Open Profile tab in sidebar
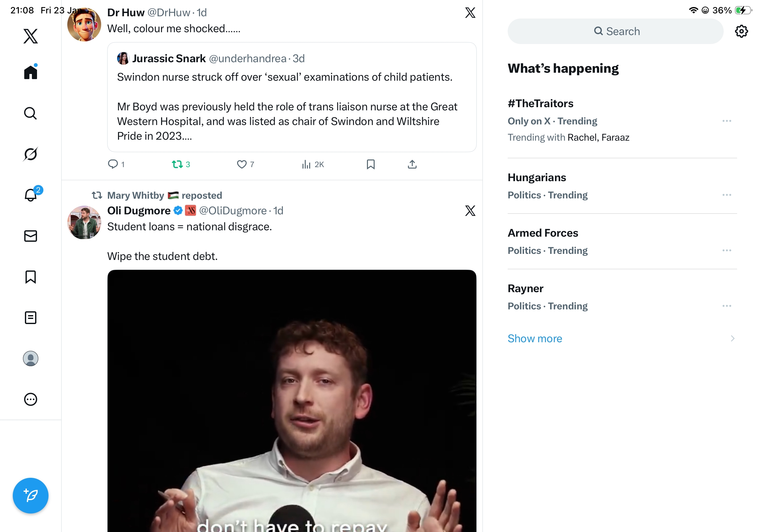This screenshot has height=532, width=762. coord(31,358)
